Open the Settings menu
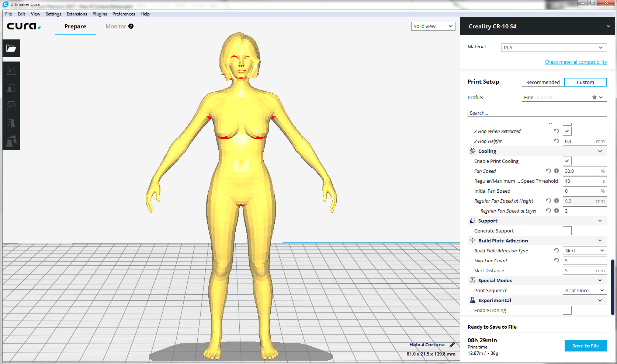The image size is (617, 364). 53,14
